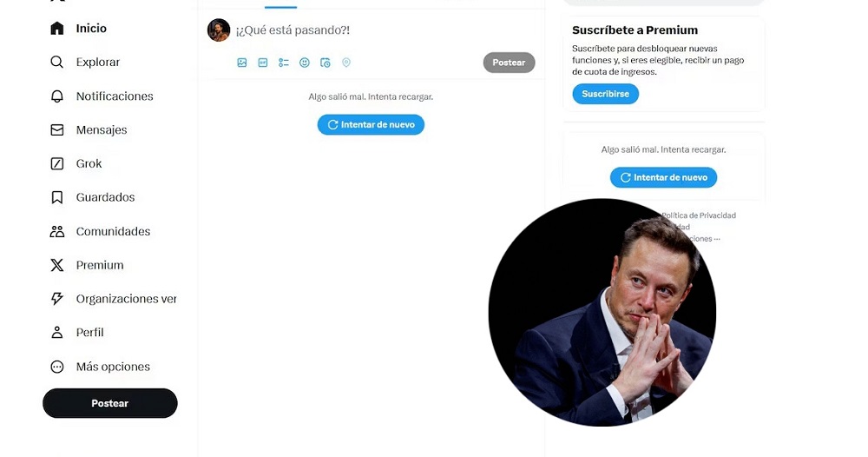Open the GIF picker icon
The height and width of the screenshot is (457, 868).
263,63
